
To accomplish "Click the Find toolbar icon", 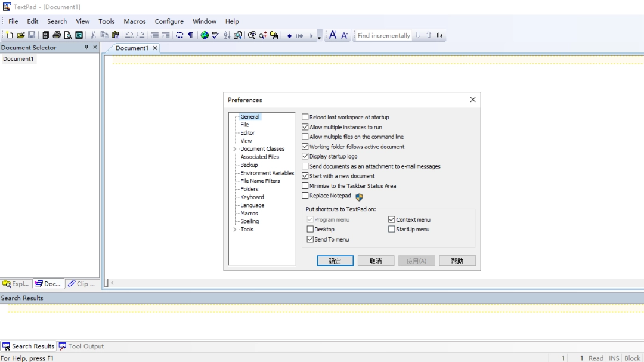I will coord(252,35).
